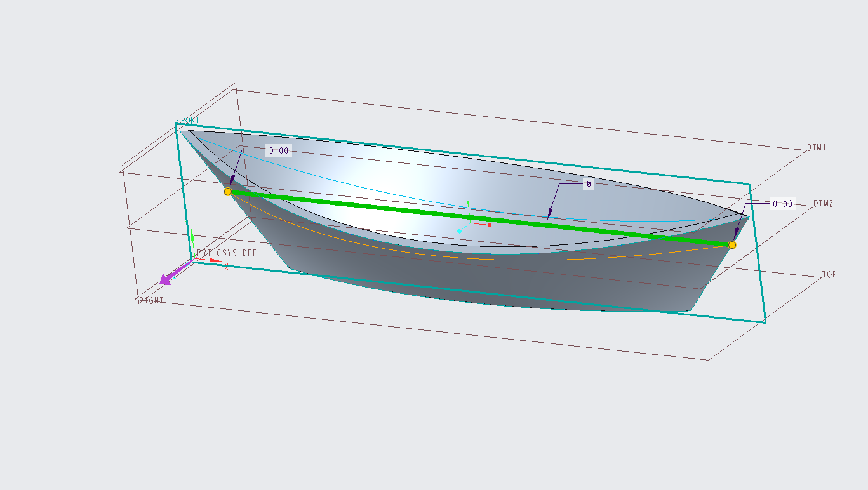The height and width of the screenshot is (490, 868).
Task: Click the thick green highlighted line
Action: (480, 218)
